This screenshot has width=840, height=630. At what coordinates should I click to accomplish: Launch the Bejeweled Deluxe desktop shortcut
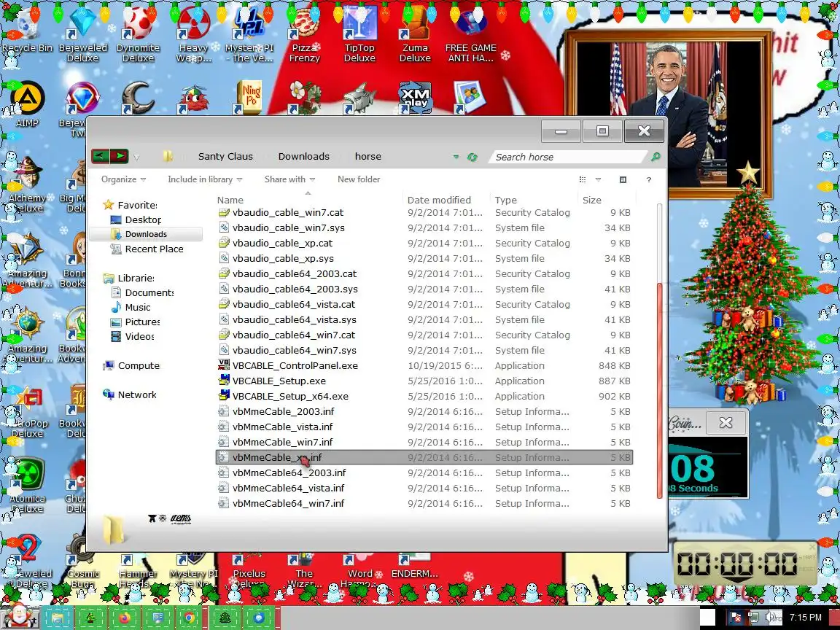tap(83, 35)
